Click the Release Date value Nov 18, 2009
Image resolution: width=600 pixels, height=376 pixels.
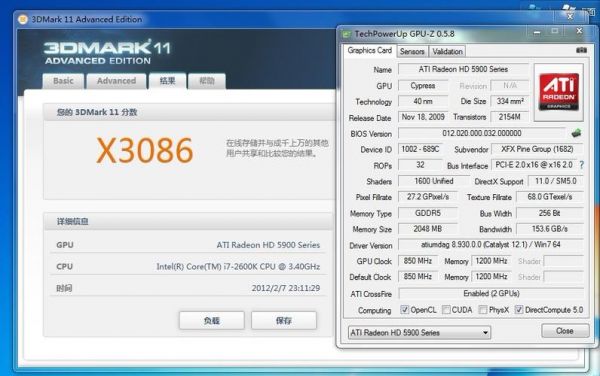pyautogui.click(x=423, y=117)
